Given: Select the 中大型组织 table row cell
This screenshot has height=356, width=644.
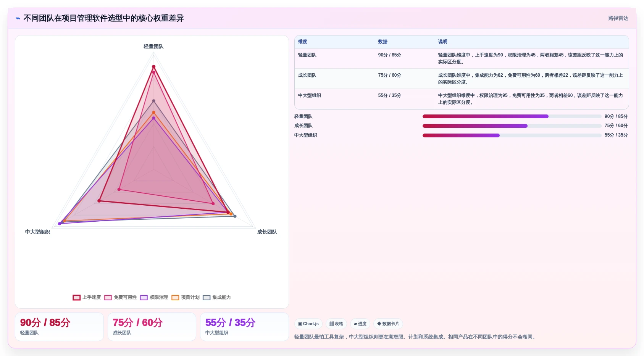Looking at the screenshot, I should [x=310, y=95].
